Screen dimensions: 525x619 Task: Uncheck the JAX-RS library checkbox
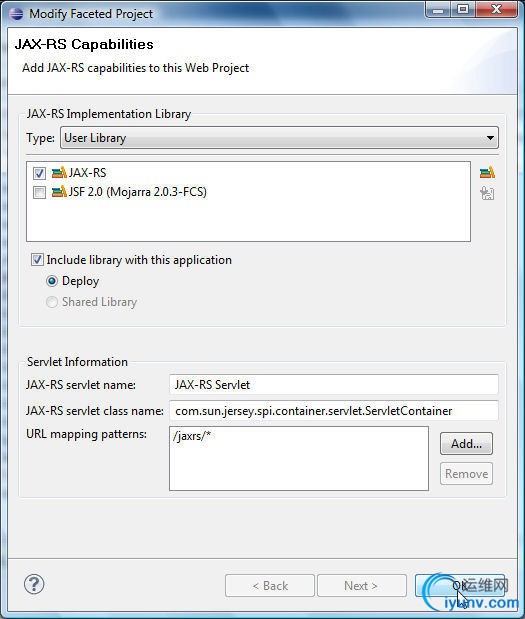coord(39,173)
